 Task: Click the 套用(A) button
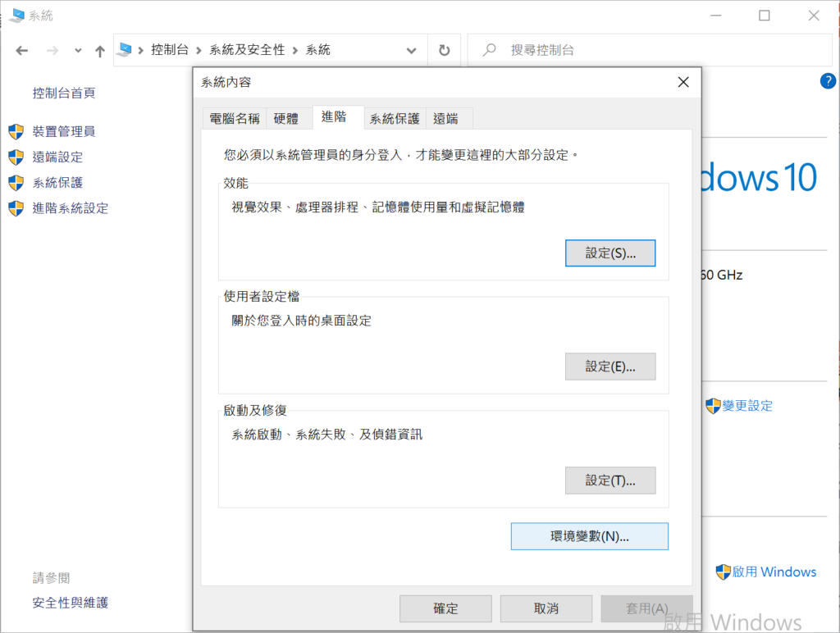point(647,608)
